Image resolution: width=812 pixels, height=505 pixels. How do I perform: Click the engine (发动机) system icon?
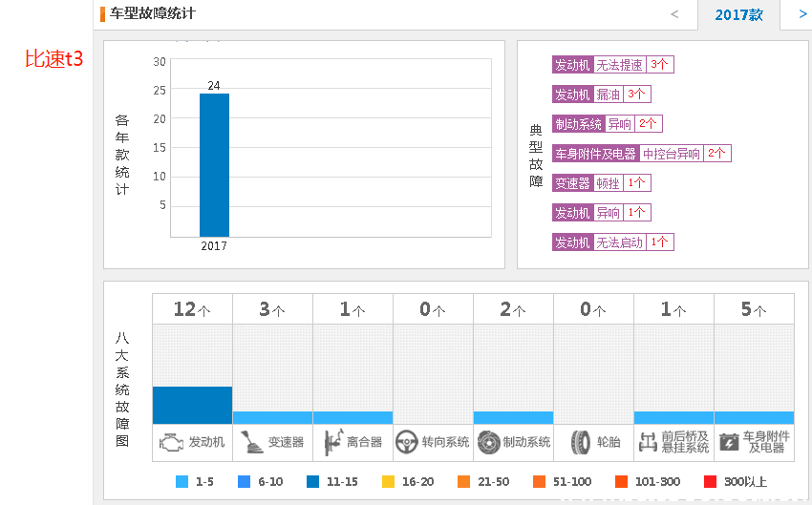(x=172, y=443)
